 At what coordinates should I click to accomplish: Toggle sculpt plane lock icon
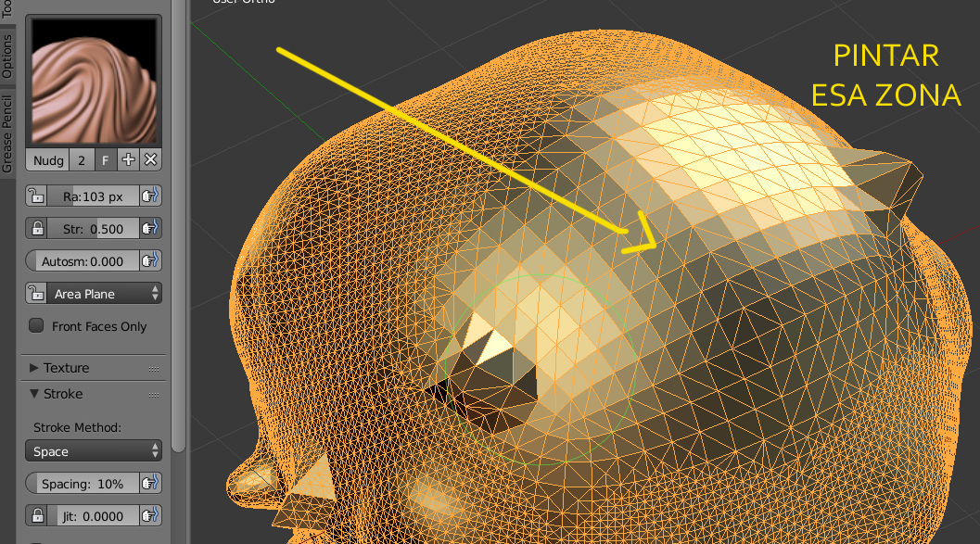coord(36,294)
